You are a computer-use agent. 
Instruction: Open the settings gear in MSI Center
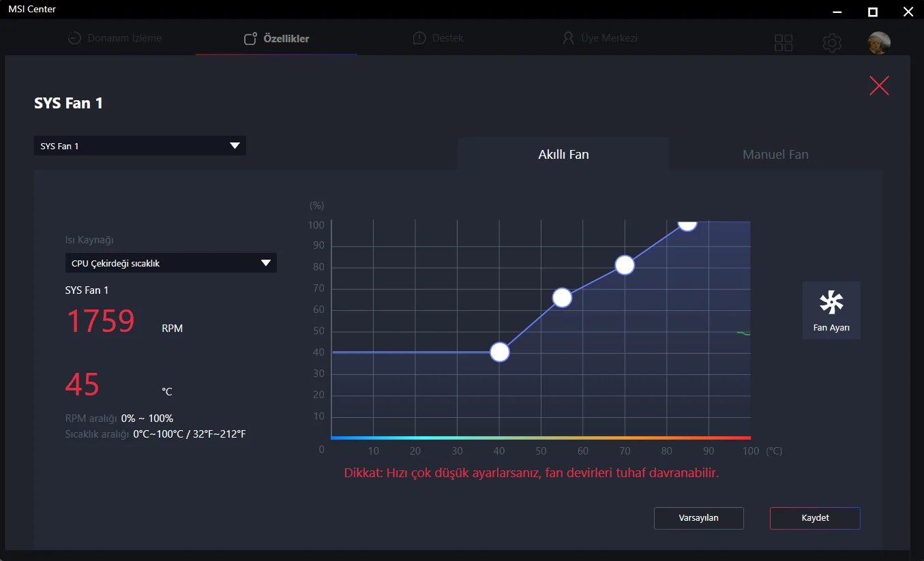[832, 43]
